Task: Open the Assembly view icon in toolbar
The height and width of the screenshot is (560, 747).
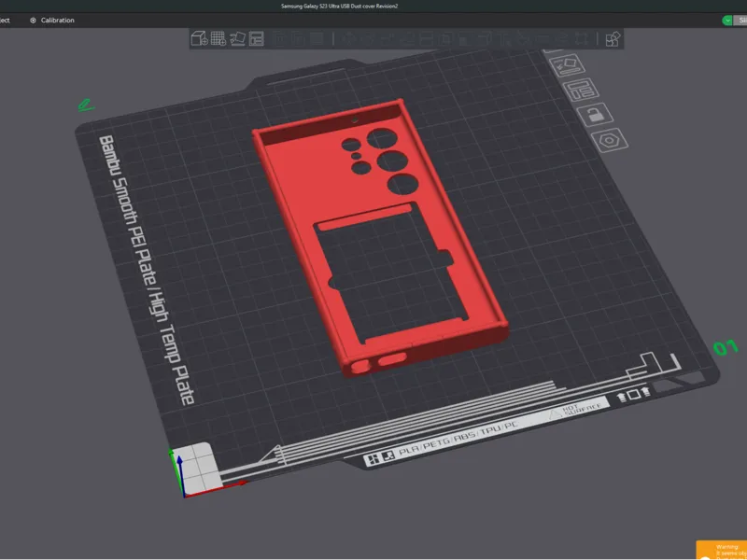Action: coord(613,38)
